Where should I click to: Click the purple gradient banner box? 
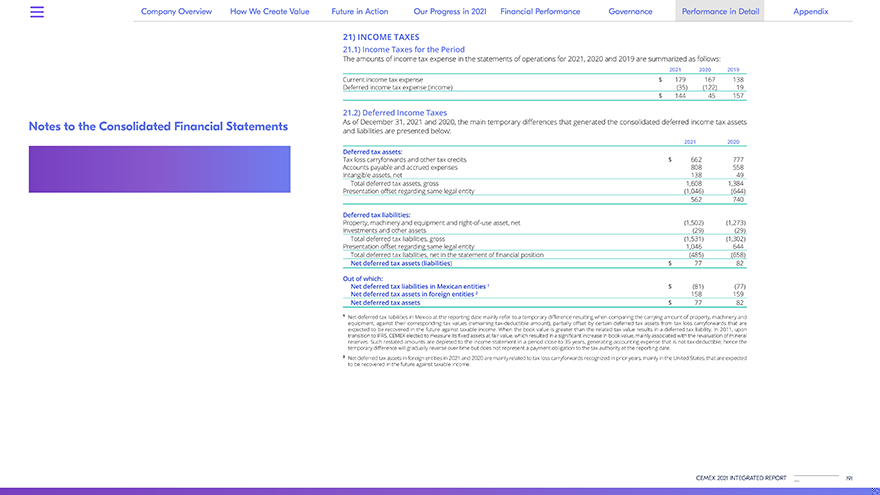tap(159, 169)
